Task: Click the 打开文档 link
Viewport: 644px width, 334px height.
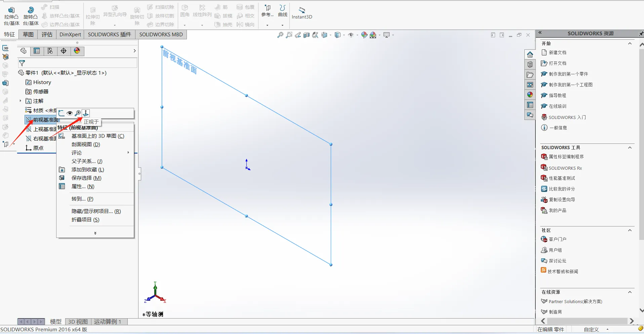Action: click(x=558, y=63)
